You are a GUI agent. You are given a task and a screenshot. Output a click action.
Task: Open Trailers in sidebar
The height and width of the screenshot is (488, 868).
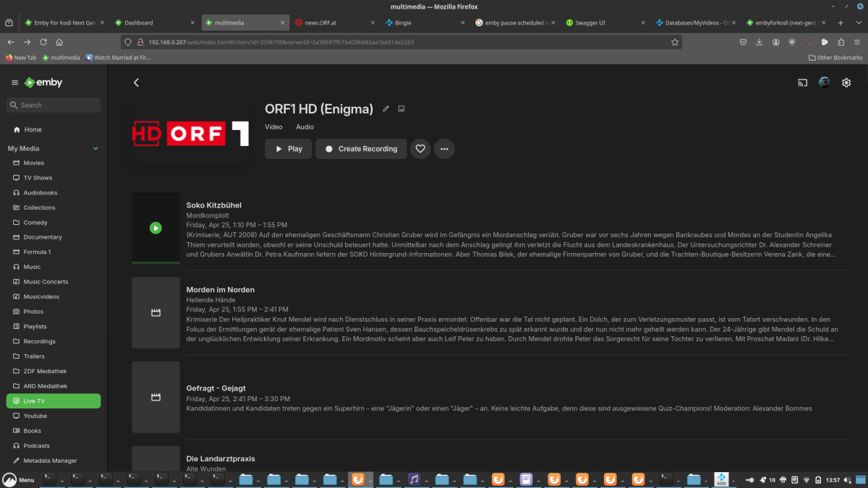click(54, 356)
